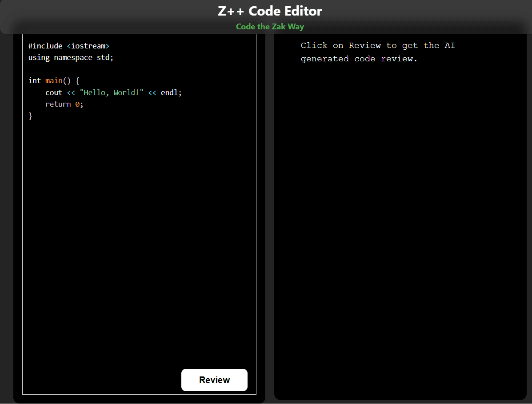The image size is (532, 404).
Task: Select the cout statement line
Action: click(113, 92)
